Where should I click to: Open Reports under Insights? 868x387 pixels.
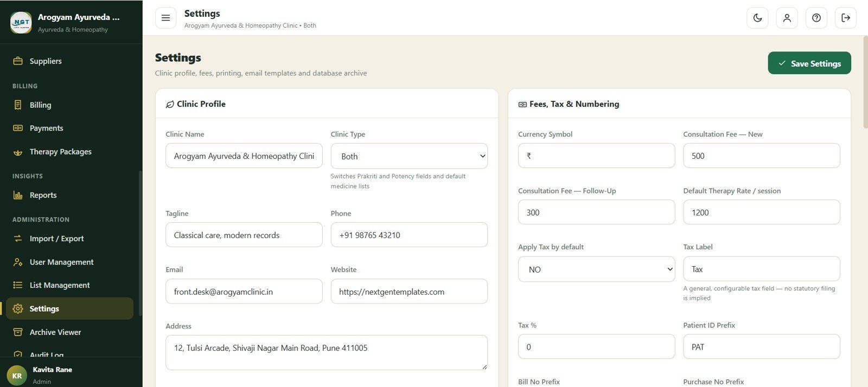tap(70, 195)
